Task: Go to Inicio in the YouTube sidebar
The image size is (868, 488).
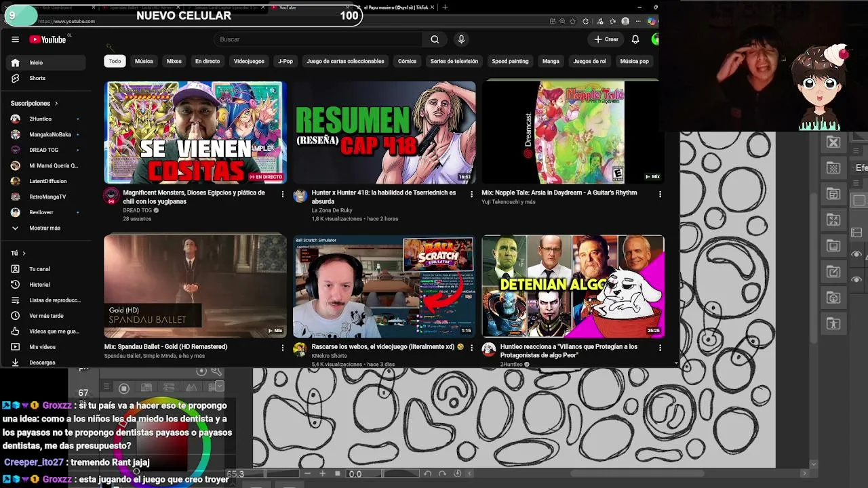Action: pos(47,63)
